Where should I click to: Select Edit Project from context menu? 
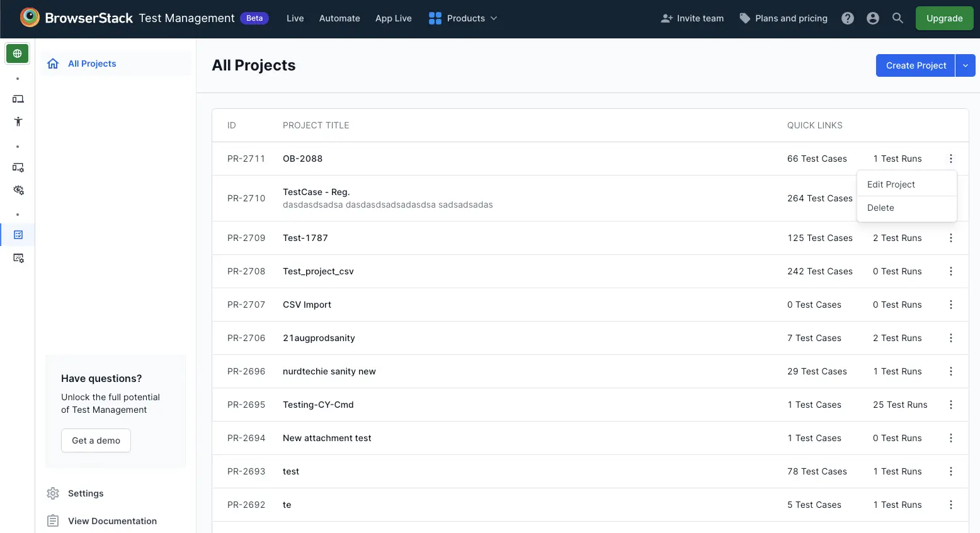[891, 184]
